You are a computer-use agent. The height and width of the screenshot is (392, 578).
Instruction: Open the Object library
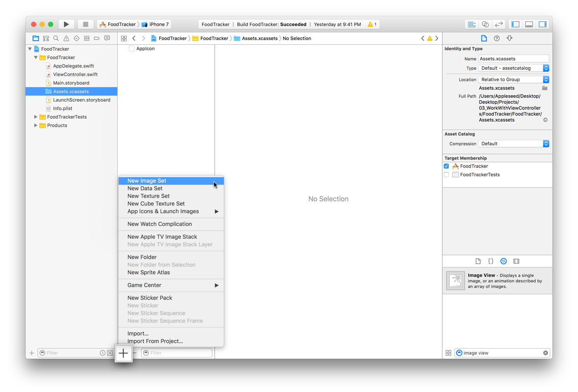pyautogui.click(x=504, y=261)
